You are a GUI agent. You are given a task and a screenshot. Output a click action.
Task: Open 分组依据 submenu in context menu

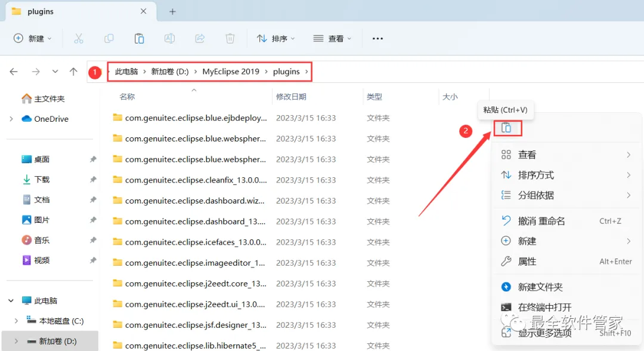click(x=566, y=195)
